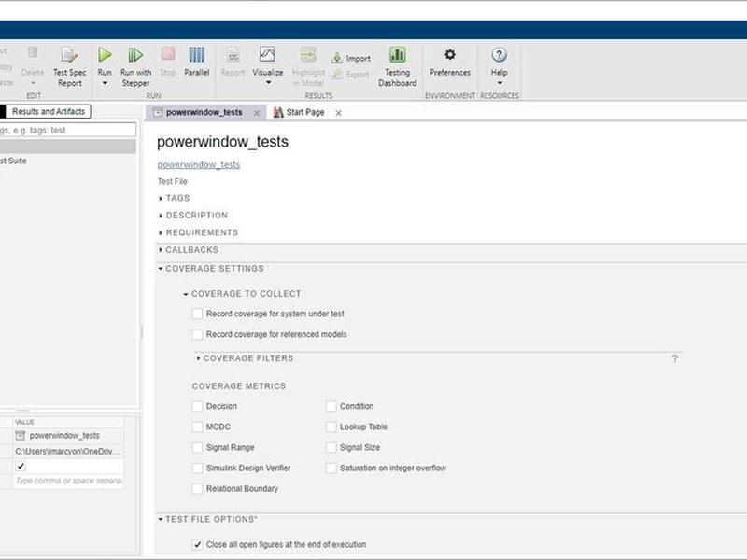This screenshot has height=560, width=747.
Task: Open the Run dropdown arrow
Action: pos(105,83)
